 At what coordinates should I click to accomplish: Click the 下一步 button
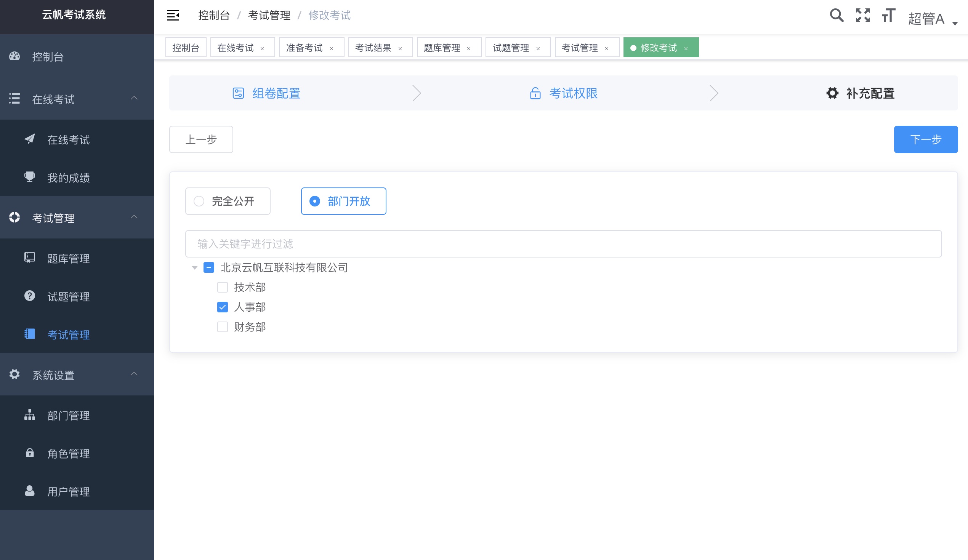926,139
